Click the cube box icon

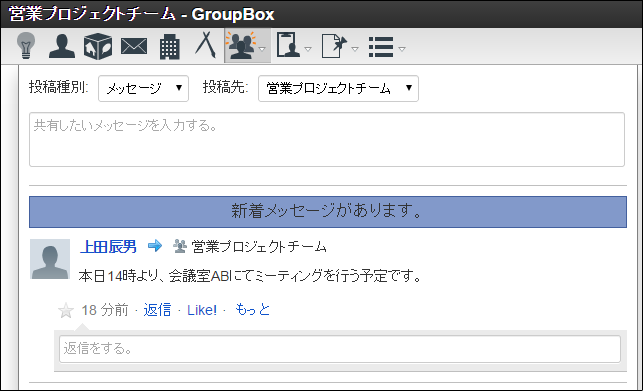click(x=98, y=46)
